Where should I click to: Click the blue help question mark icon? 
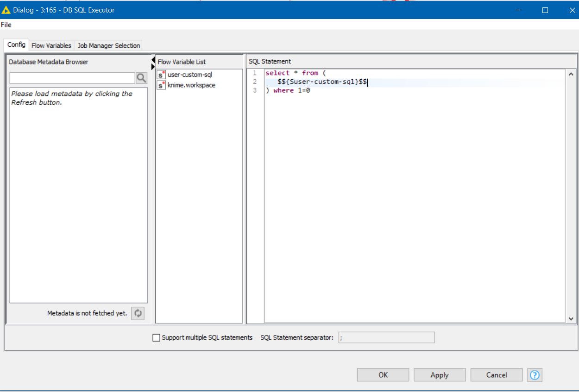tap(535, 375)
